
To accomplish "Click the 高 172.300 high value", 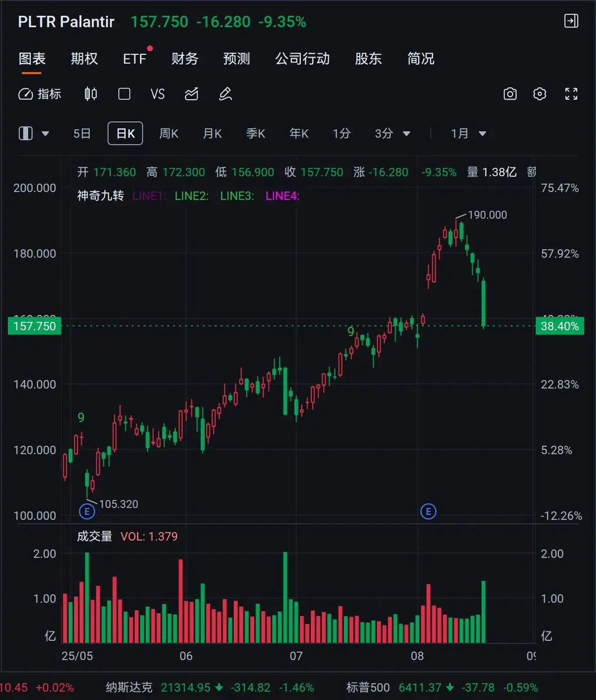I will (x=176, y=172).
